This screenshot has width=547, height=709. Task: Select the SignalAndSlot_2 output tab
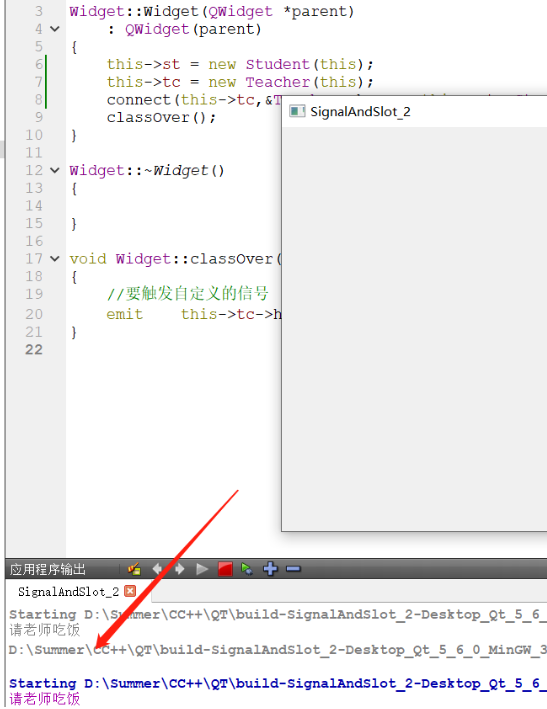click(68, 591)
